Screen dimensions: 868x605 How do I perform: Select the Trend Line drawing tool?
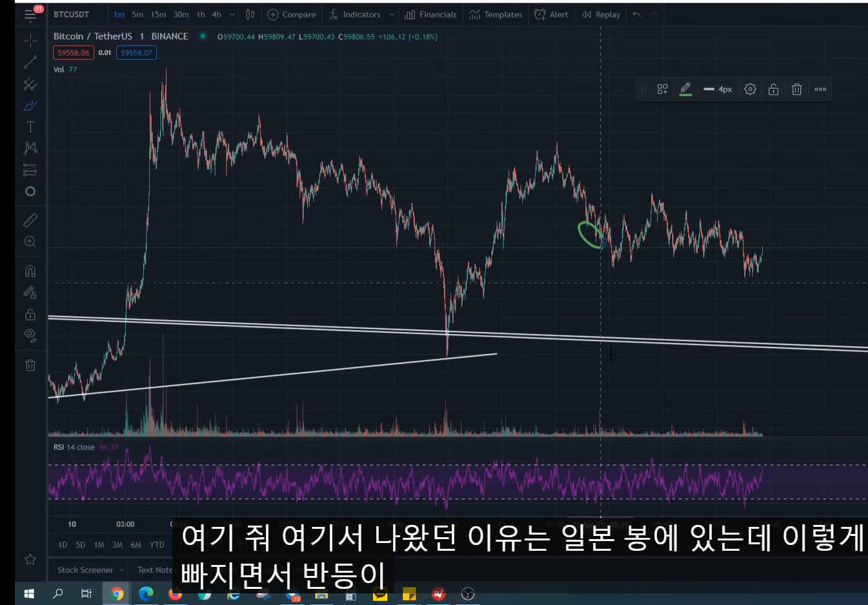[x=30, y=63]
